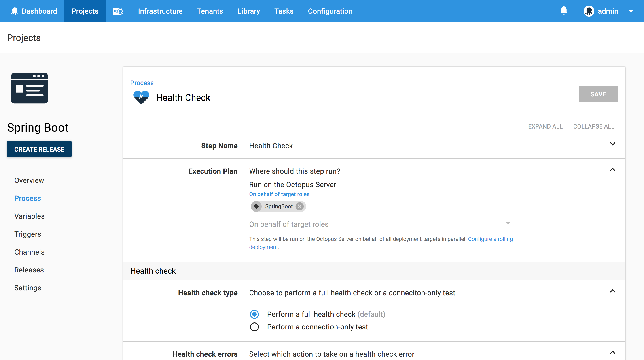Open the notifications bell
The width and height of the screenshot is (644, 360).
coord(564,11)
